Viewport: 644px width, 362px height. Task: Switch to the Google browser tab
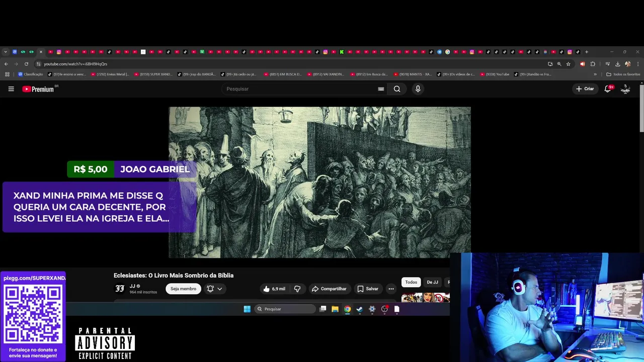click(447, 52)
